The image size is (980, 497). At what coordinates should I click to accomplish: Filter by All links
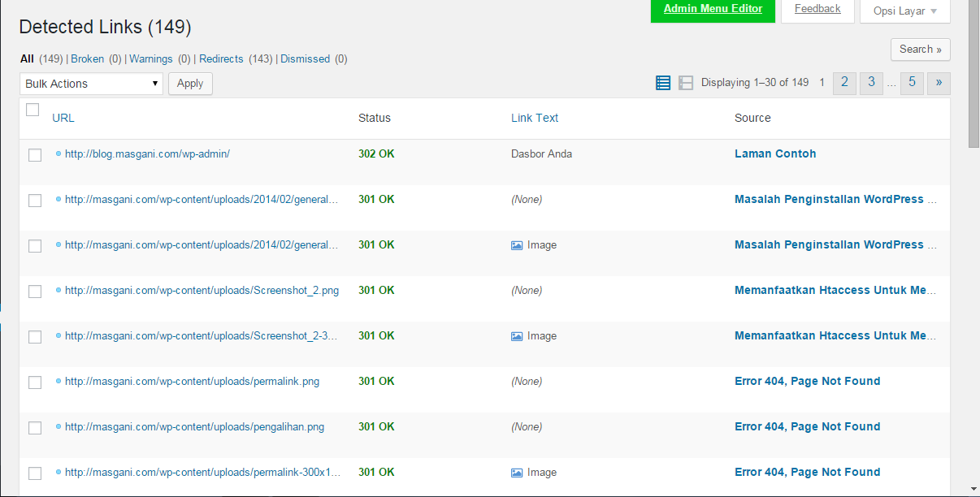[27, 58]
